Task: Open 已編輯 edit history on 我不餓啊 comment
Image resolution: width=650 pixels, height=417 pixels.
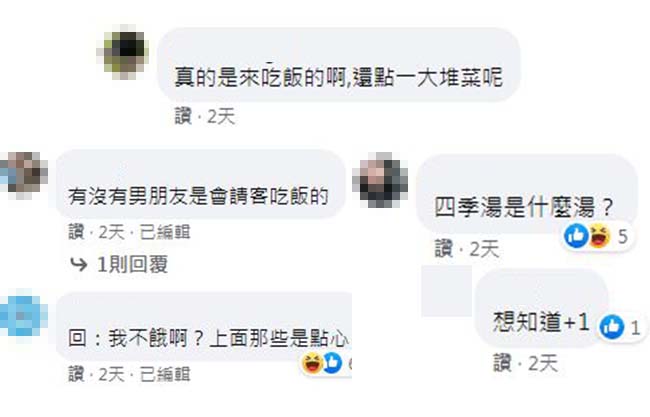Action: click(165, 374)
